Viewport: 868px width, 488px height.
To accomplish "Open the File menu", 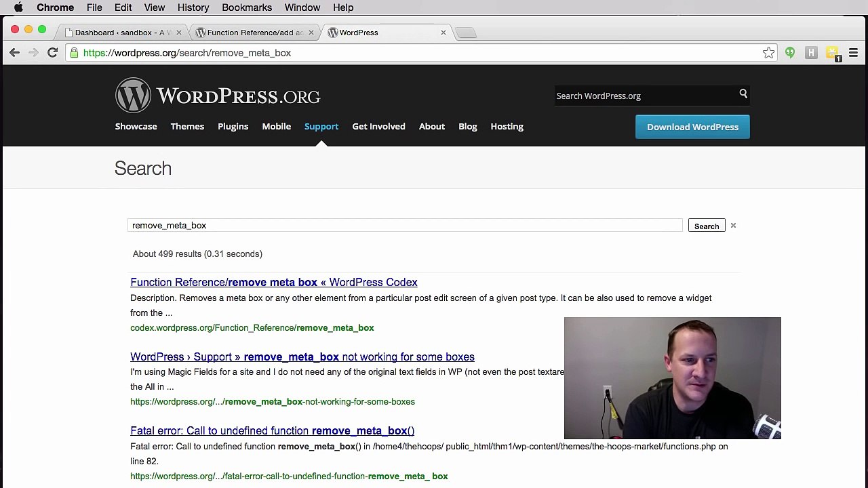I will [x=94, y=7].
